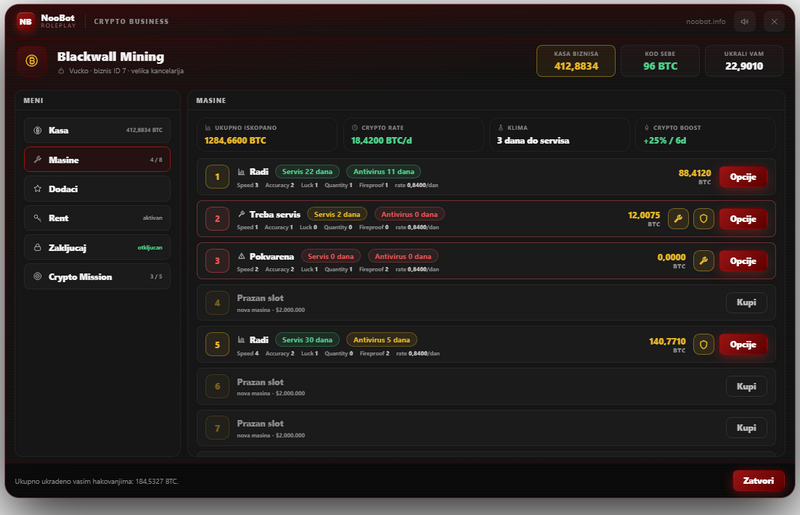This screenshot has height=515, width=800.
Task: Click the chart icon next to Radi on machine 1
Action: click(241, 172)
